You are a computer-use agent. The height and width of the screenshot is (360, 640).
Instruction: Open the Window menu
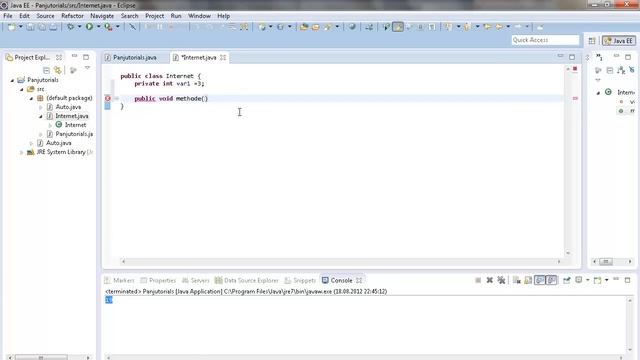click(199, 16)
